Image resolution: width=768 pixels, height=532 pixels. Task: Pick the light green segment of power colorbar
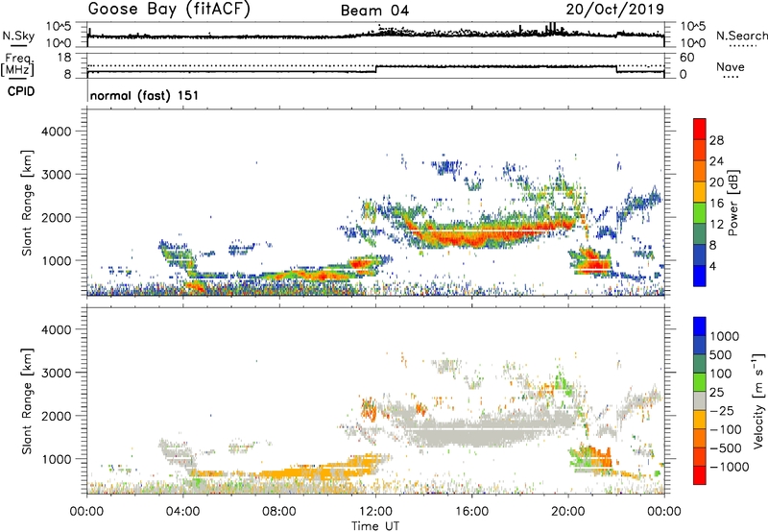point(700,213)
